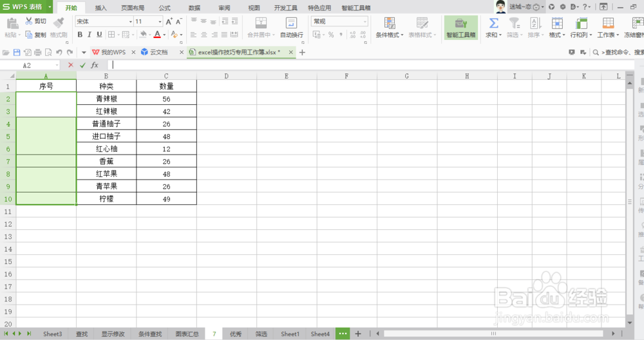Screen dimensions: 644x340
Task: Click the Print icon in quick toolbar
Action: pos(38,52)
